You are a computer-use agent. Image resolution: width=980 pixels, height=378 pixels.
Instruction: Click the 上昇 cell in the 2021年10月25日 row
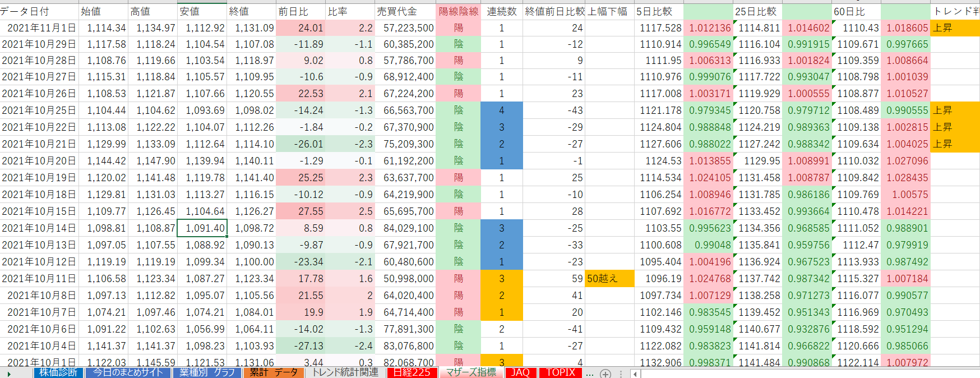[x=955, y=110]
